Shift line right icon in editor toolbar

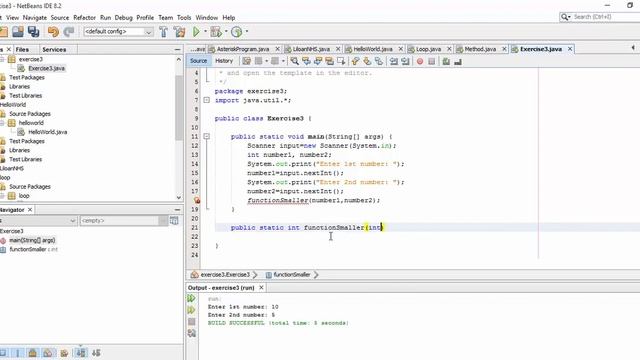pos(405,61)
